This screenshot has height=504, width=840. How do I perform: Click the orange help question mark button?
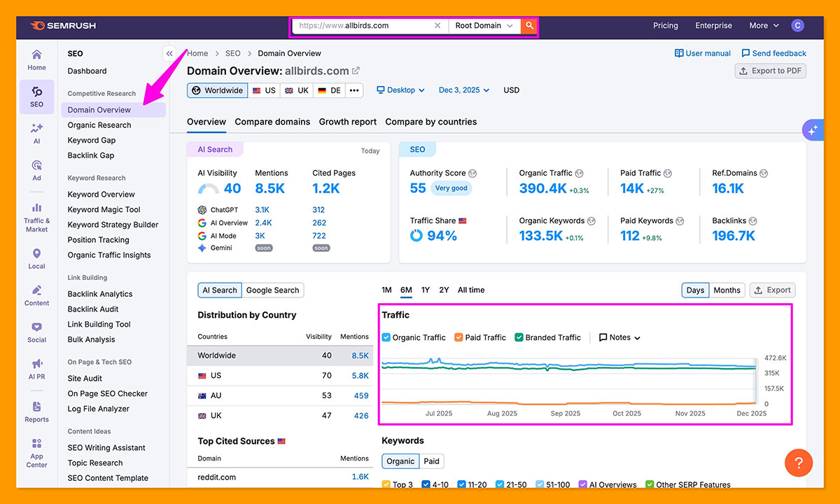click(x=798, y=463)
